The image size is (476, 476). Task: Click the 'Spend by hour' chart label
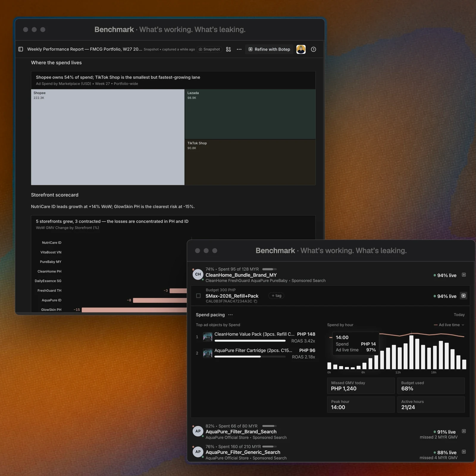point(340,325)
